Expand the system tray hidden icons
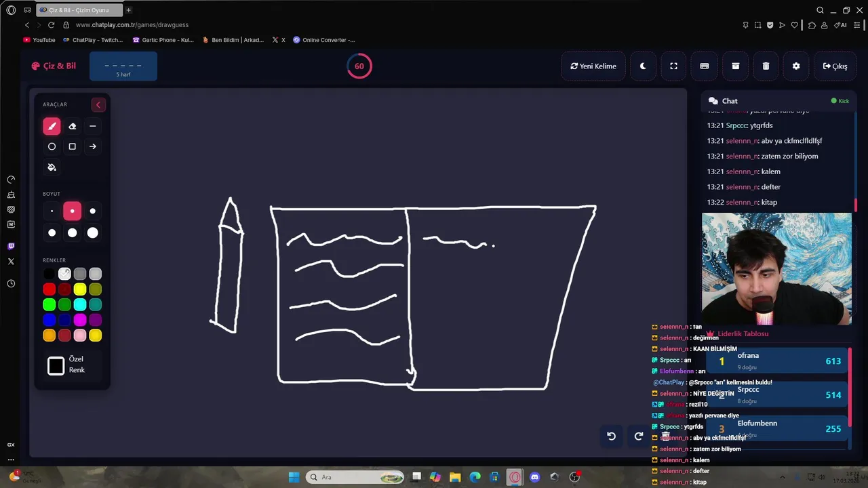The image size is (868, 488). coord(781,477)
